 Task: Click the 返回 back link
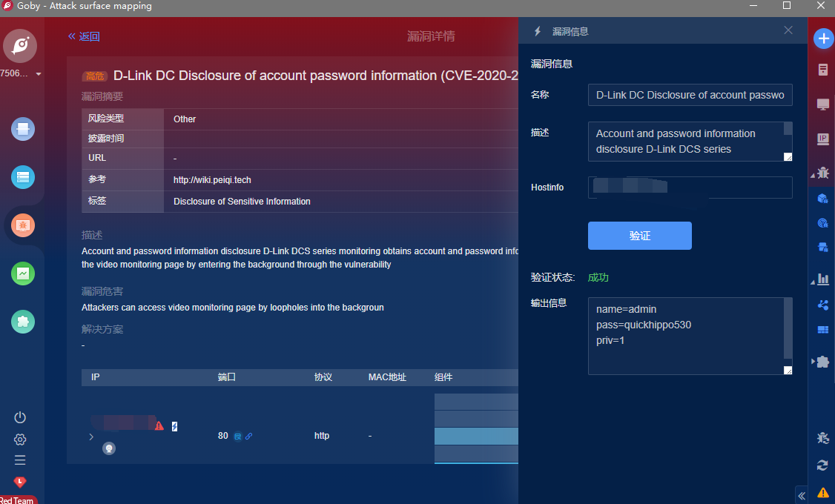click(x=84, y=36)
